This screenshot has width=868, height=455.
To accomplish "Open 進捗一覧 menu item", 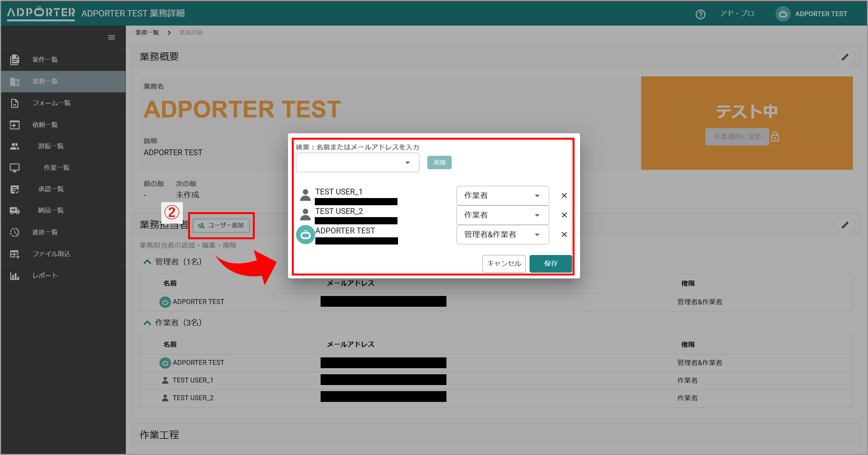I will tap(63, 232).
